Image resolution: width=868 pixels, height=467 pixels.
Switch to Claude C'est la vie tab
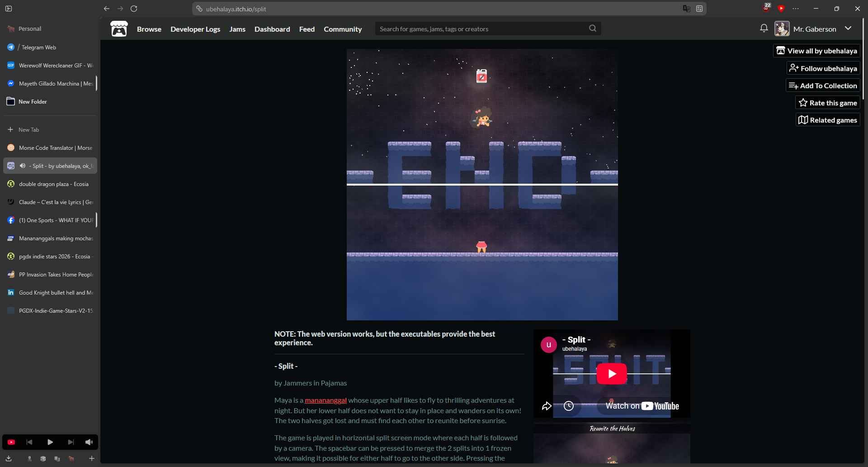(50, 202)
